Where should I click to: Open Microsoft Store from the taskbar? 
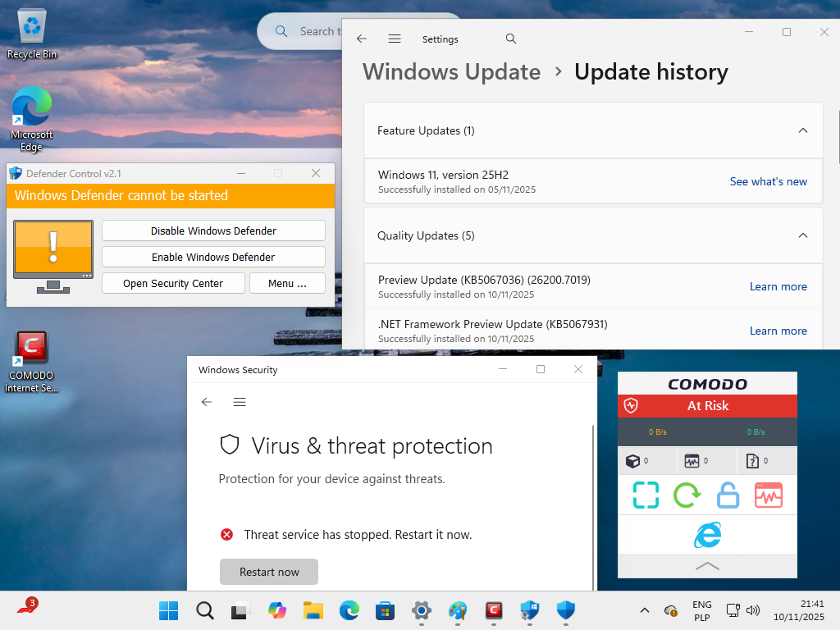(x=386, y=610)
